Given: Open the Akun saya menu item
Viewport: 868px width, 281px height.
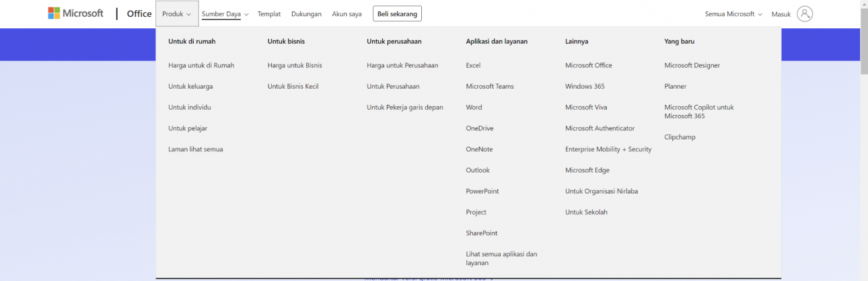Looking at the screenshot, I should pyautogui.click(x=347, y=13).
